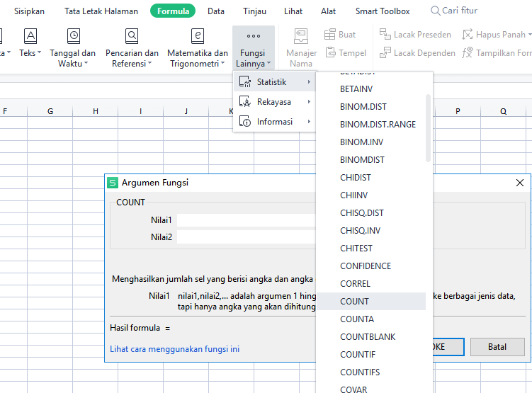This screenshot has height=393, width=532.
Task: Click the Batal button
Action: 497,347
